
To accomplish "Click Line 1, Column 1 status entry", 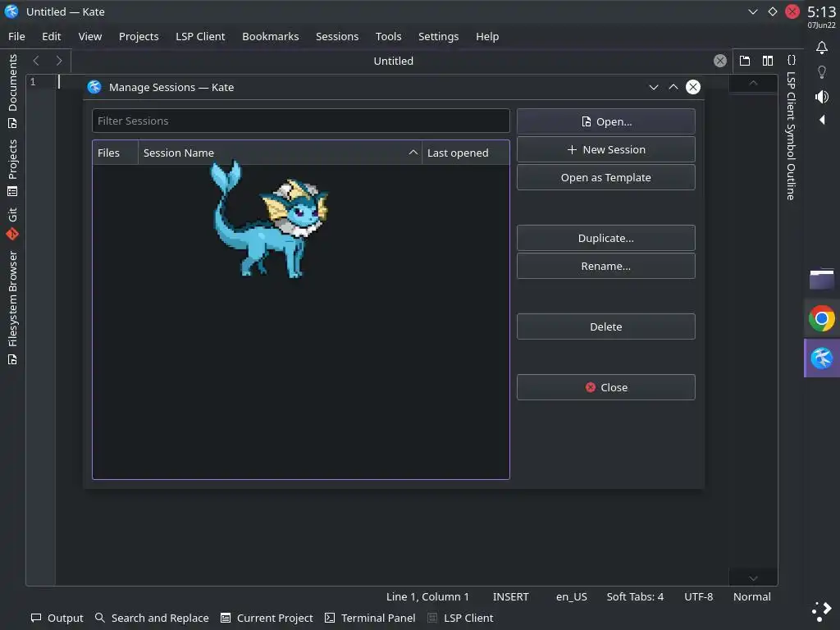I will pos(427,596).
